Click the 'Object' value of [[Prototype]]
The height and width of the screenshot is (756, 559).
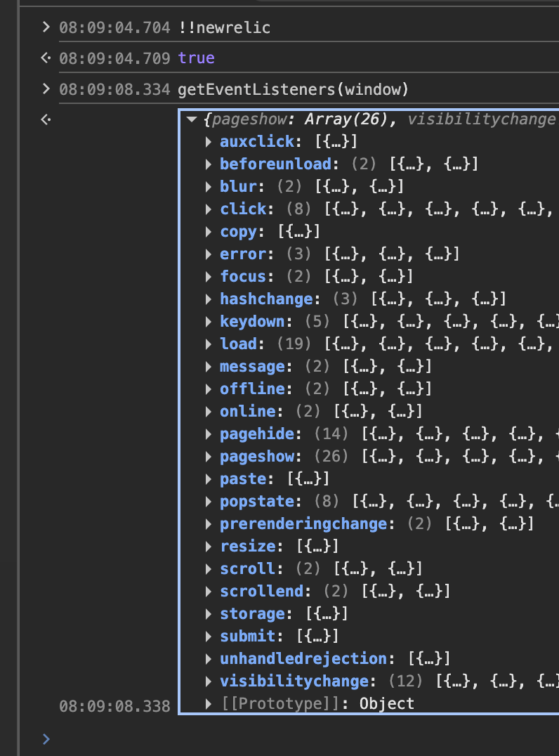(387, 704)
